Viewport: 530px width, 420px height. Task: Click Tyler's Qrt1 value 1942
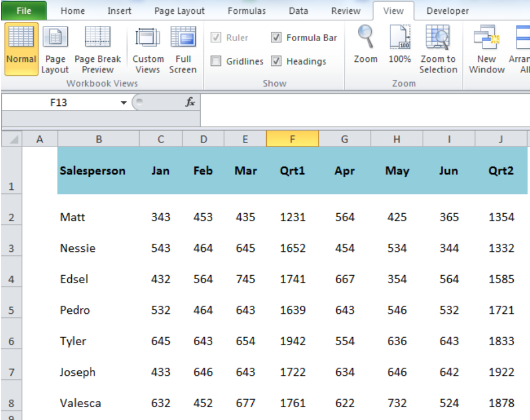(x=292, y=334)
